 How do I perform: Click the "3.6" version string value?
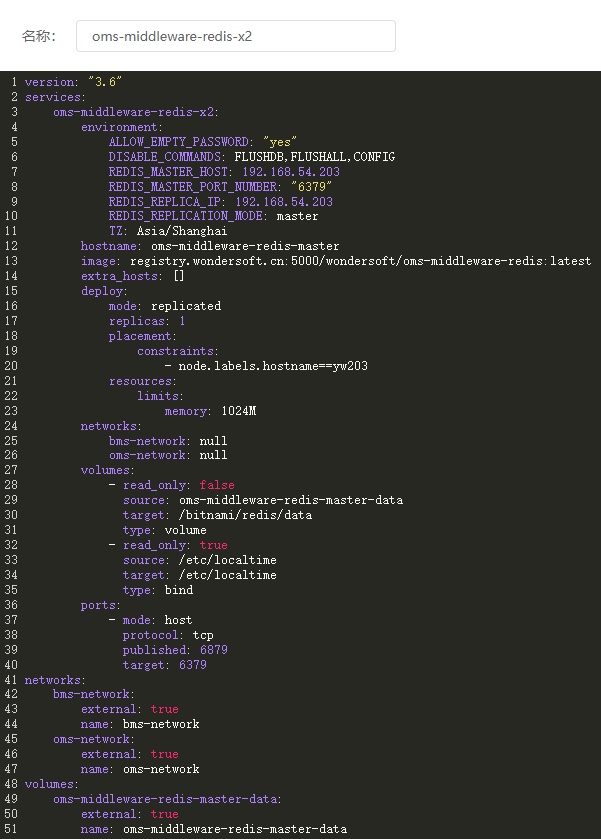click(105, 82)
